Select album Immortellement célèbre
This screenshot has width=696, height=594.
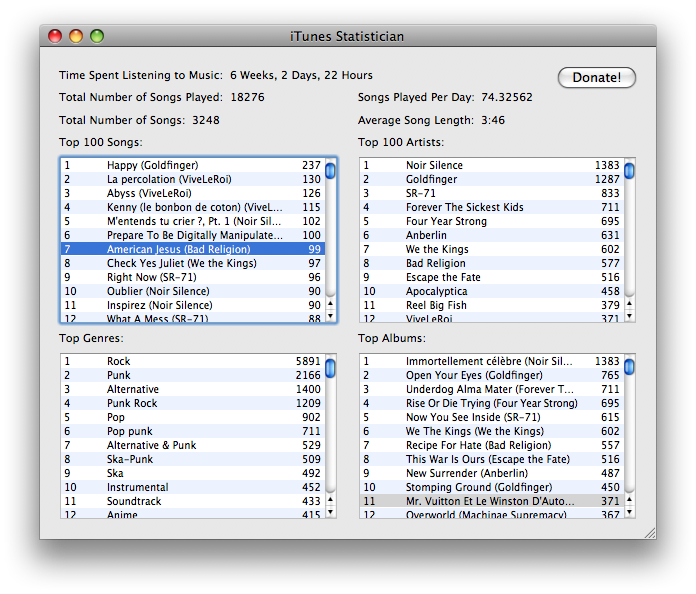click(x=492, y=361)
